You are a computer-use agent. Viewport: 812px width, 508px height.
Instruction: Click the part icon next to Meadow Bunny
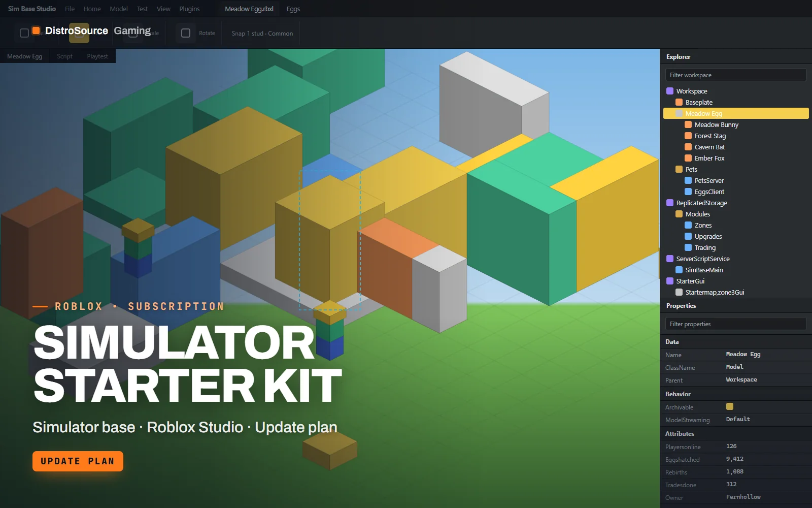(688, 124)
